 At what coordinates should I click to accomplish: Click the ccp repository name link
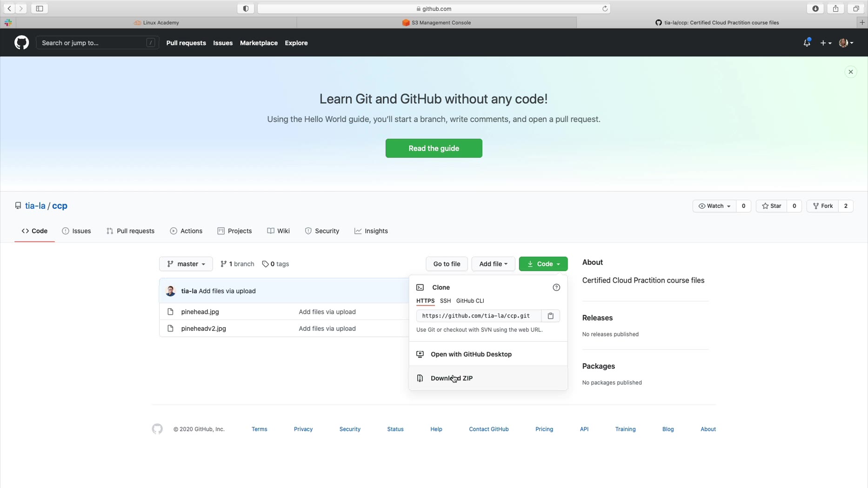(x=60, y=206)
